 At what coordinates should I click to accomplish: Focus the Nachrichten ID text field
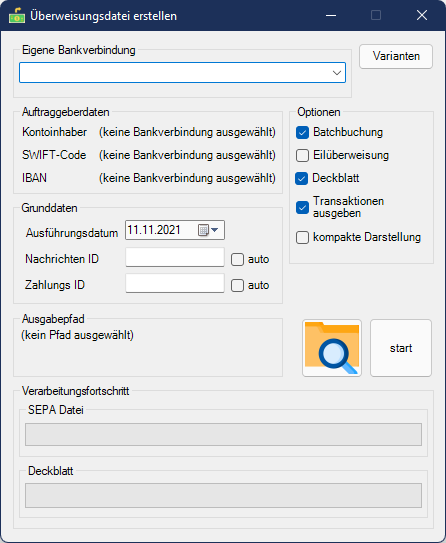tap(175, 257)
